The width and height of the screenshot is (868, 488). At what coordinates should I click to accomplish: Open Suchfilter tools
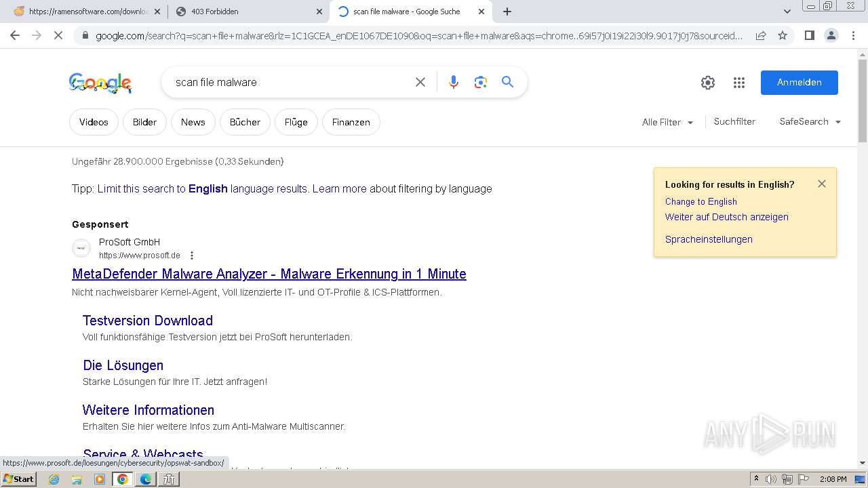pyautogui.click(x=734, y=122)
